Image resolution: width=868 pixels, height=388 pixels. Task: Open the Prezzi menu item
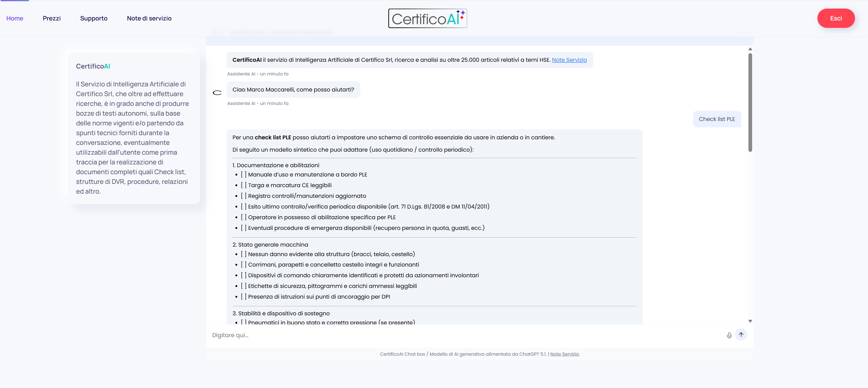(x=52, y=18)
